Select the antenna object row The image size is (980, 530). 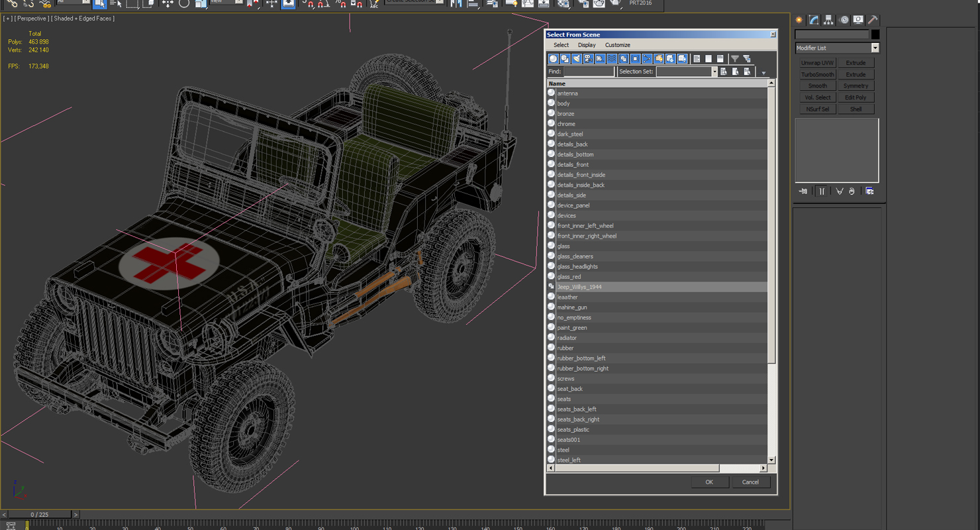[657, 93]
